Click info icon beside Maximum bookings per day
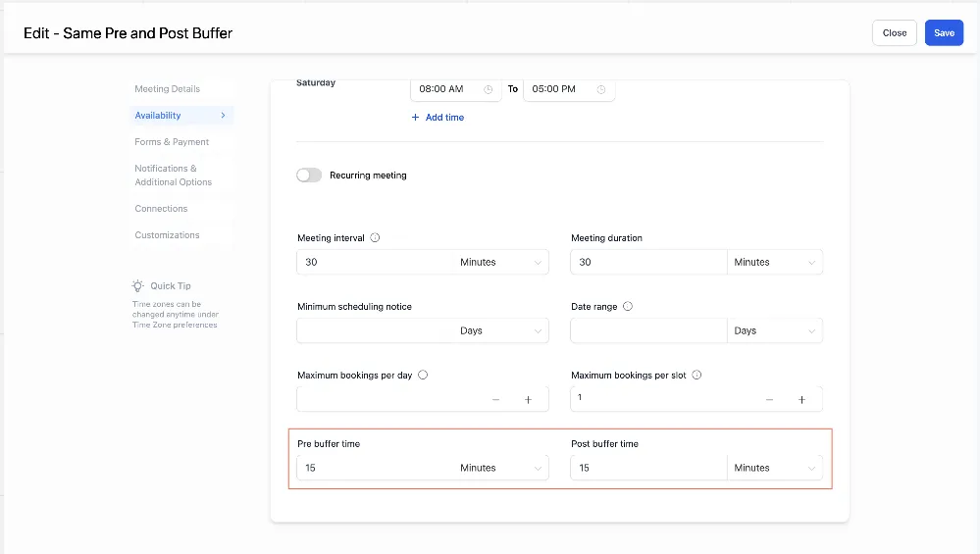Screen dimensions: 980x554 (423, 375)
